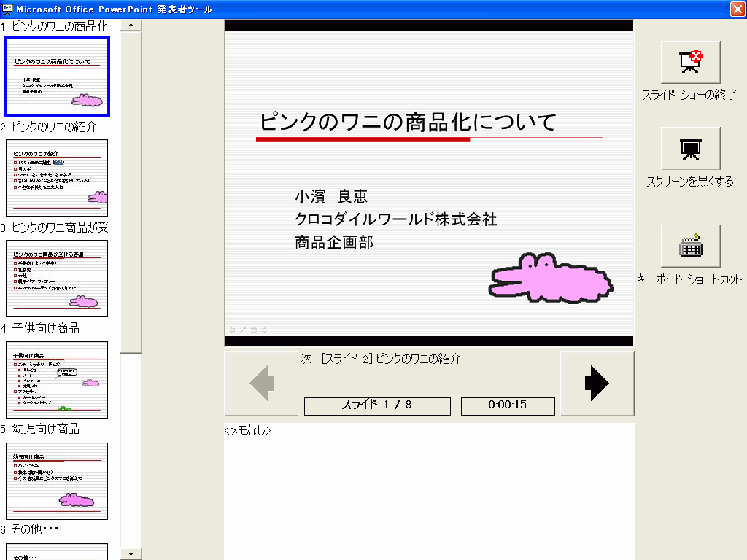Click the スライド 1 / 8 counter box
This screenshot has width=747, height=560.
[x=377, y=405]
